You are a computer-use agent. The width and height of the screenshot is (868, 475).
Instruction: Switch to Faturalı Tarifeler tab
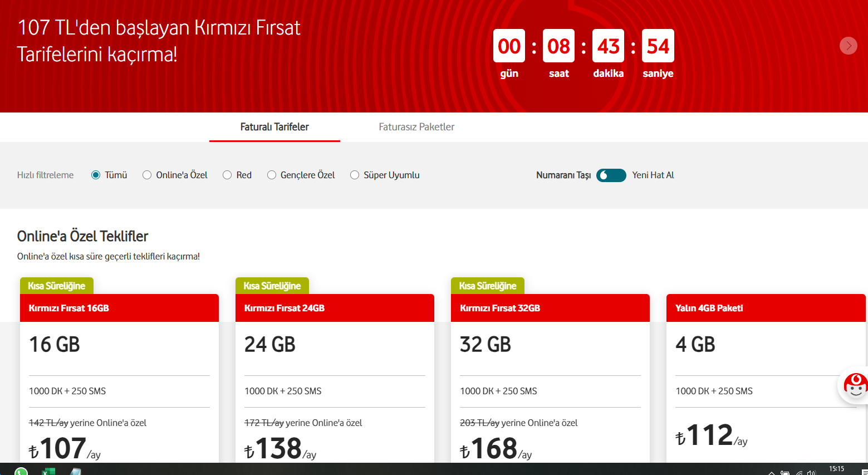(x=274, y=127)
